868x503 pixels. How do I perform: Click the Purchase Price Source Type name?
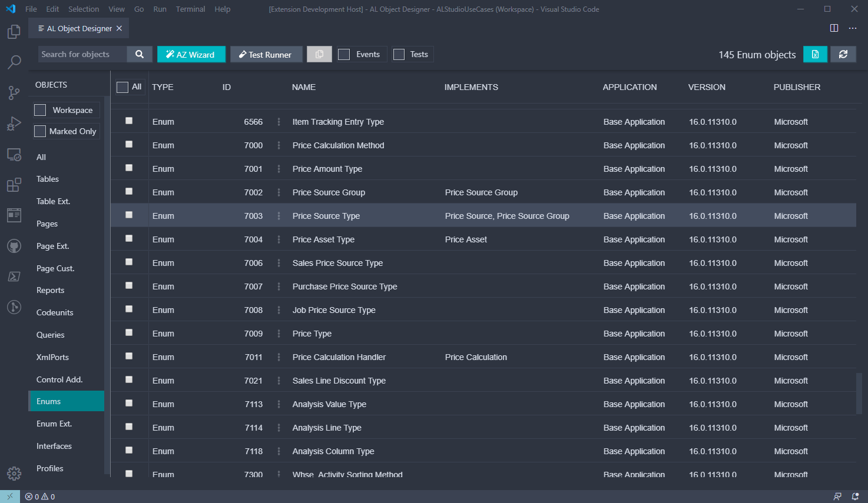coord(345,287)
